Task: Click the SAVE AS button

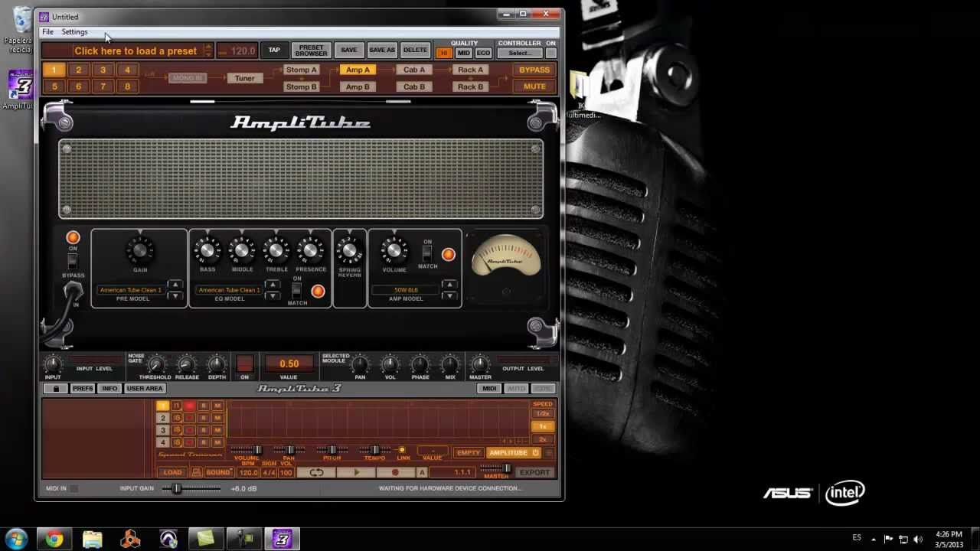Action: coord(381,51)
